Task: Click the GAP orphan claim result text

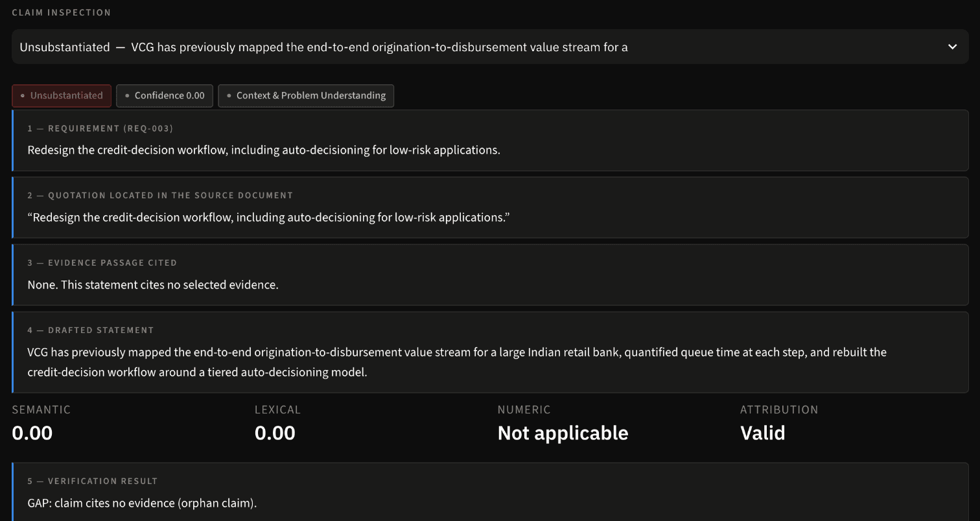Action: 142,503
